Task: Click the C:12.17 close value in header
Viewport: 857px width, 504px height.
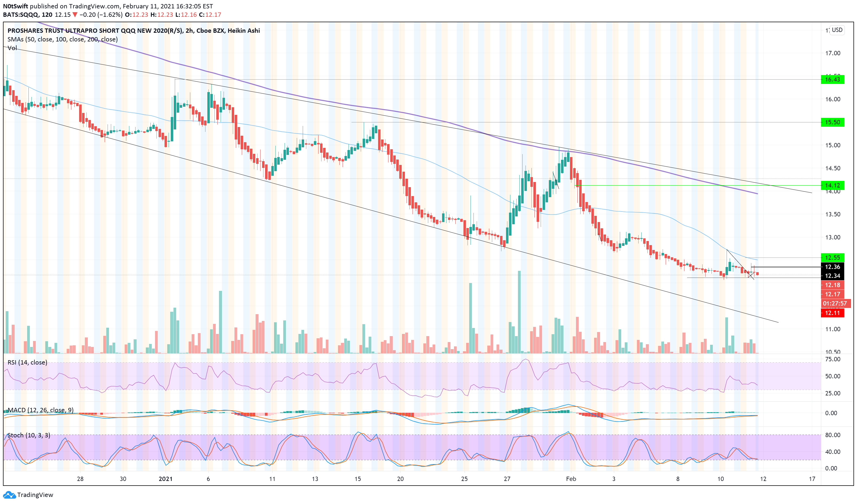Action: [x=210, y=15]
